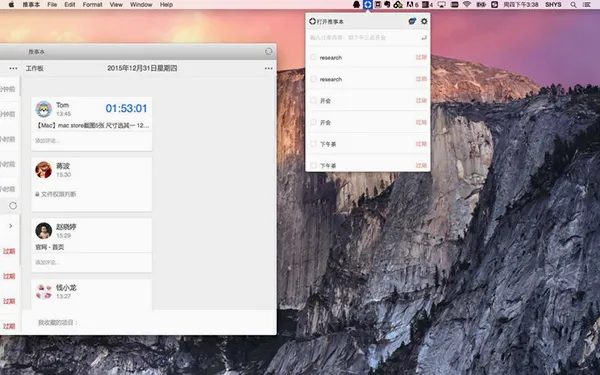Click the name 钱小龙 on the last card
600x375 pixels.
(x=66, y=288)
